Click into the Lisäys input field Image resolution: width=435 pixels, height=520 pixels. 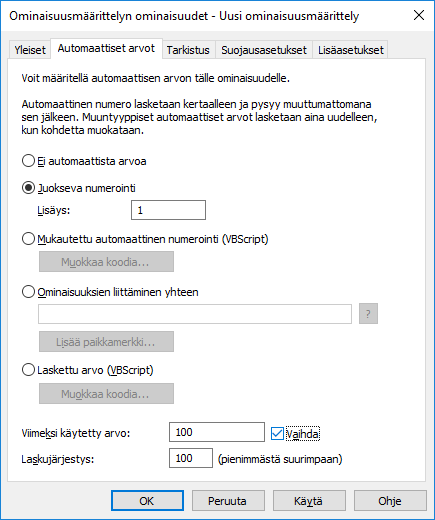click(x=168, y=210)
